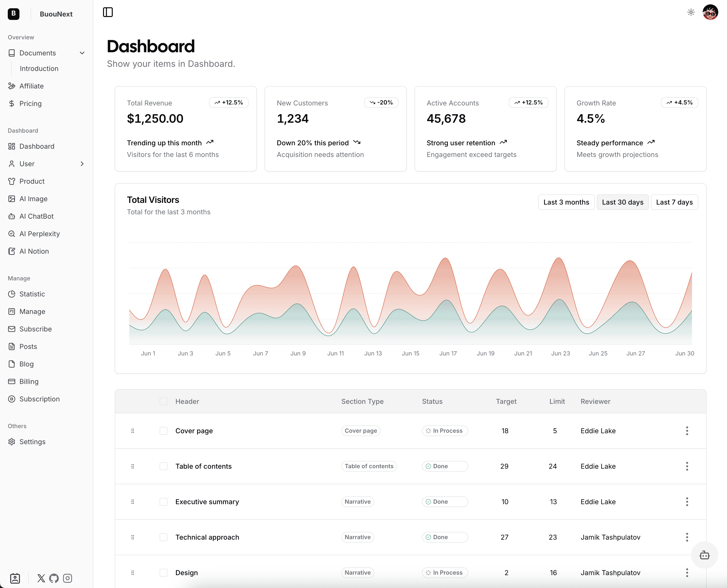Open the floating chatbot robot button
Viewport: 727px width, 588px height.
tap(704, 555)
